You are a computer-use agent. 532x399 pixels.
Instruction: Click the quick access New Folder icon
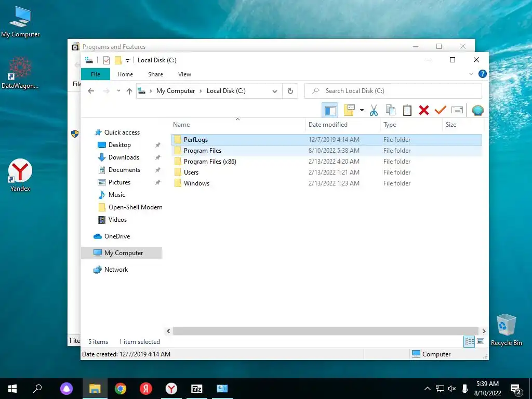coord(118,60)
